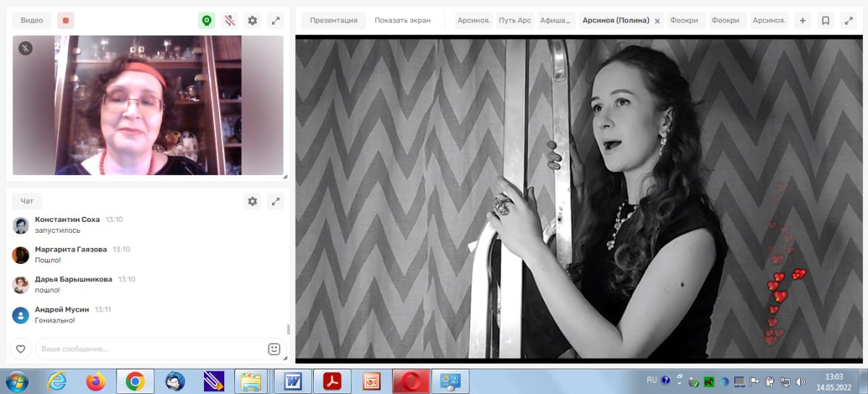The image size is (868, 394).
Task: Switch to PowerPoint in taskbar
Action: (x=371, y=381)
